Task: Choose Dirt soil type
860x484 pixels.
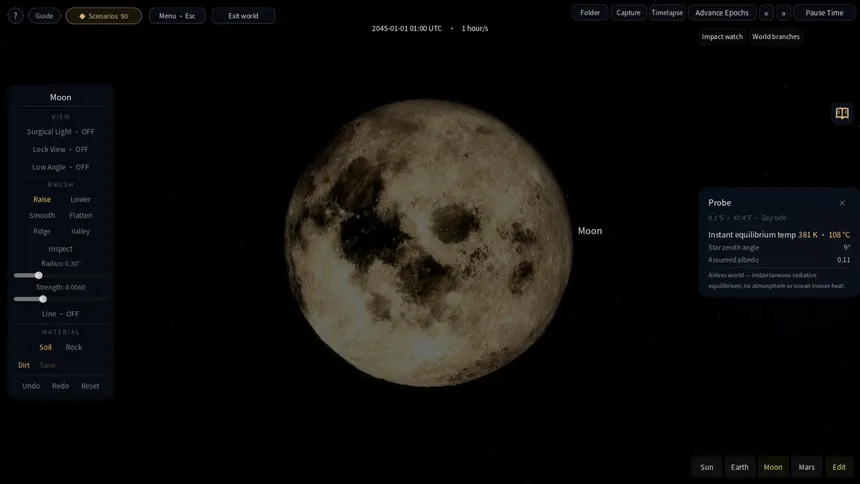Action: tap(24, 365)
